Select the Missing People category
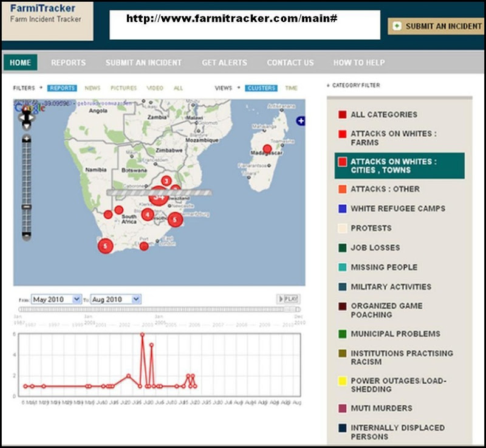The width and height of the screenshot is (486, 448). [383, 267]
